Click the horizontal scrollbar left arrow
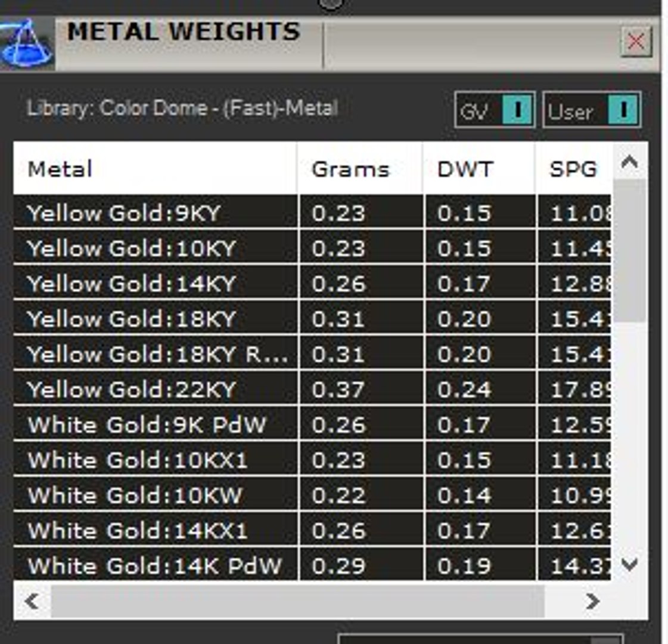Viewport: 668px width, 644px height. (32, 602)
